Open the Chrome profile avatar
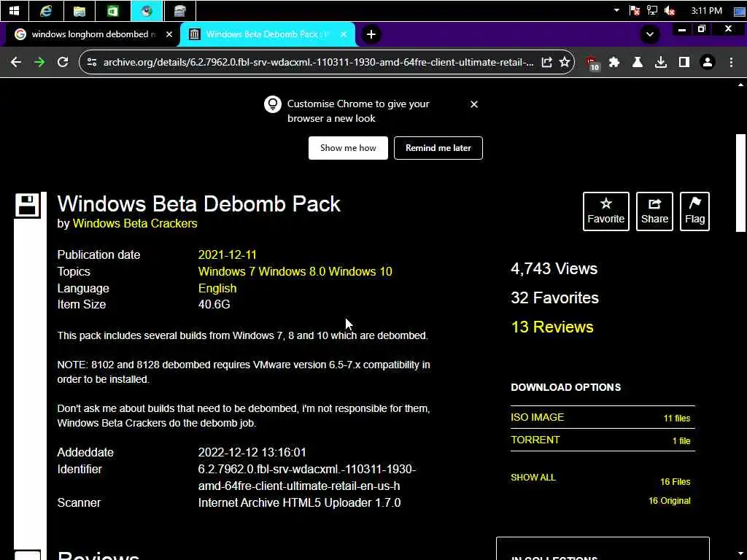Image resolution: width=747 pixels, height=560 pixels. [x=708, y=63]
